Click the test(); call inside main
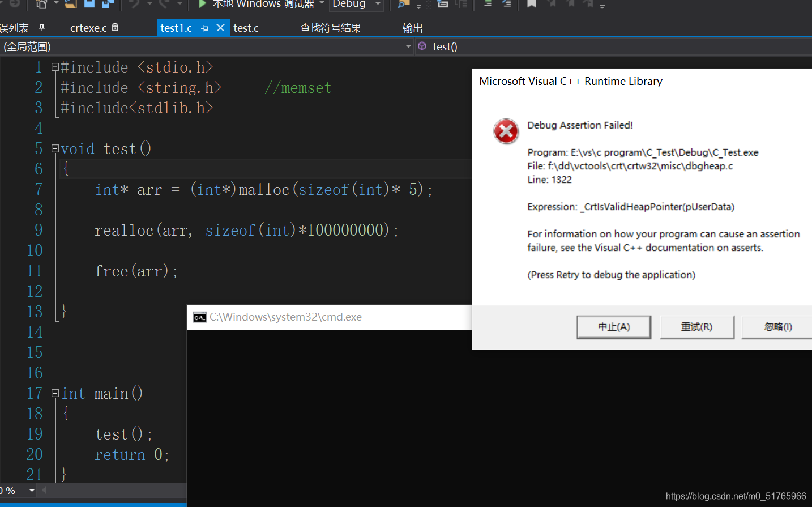The image size is (812, 507). 123,434
